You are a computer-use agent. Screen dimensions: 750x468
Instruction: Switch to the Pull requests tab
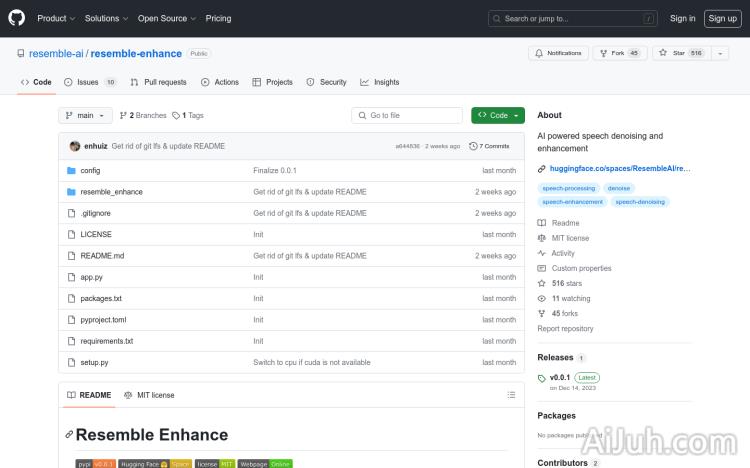(158, 82)
